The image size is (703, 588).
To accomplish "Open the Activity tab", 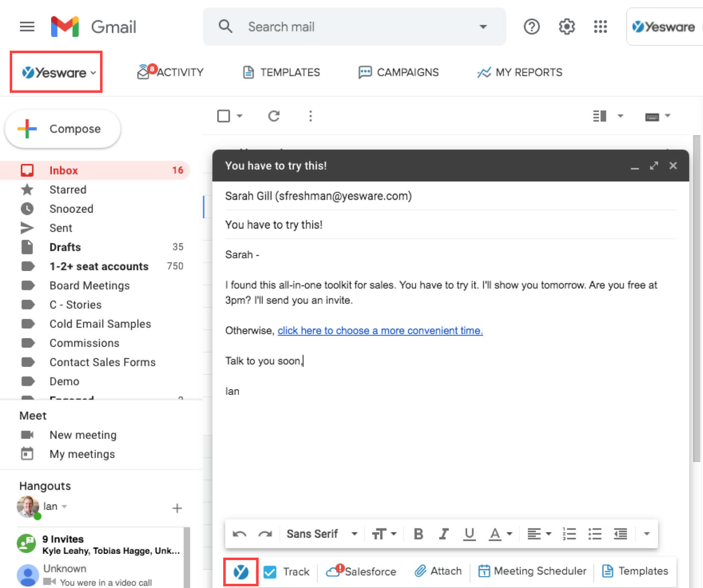I will 170,72.
